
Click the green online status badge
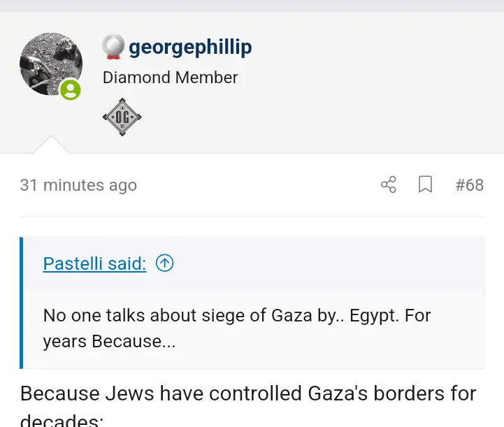tap(70, 89)
